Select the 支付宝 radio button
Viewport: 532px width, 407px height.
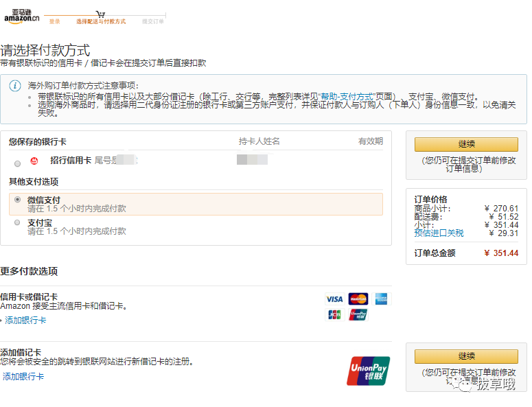click(x=17, y=222)
